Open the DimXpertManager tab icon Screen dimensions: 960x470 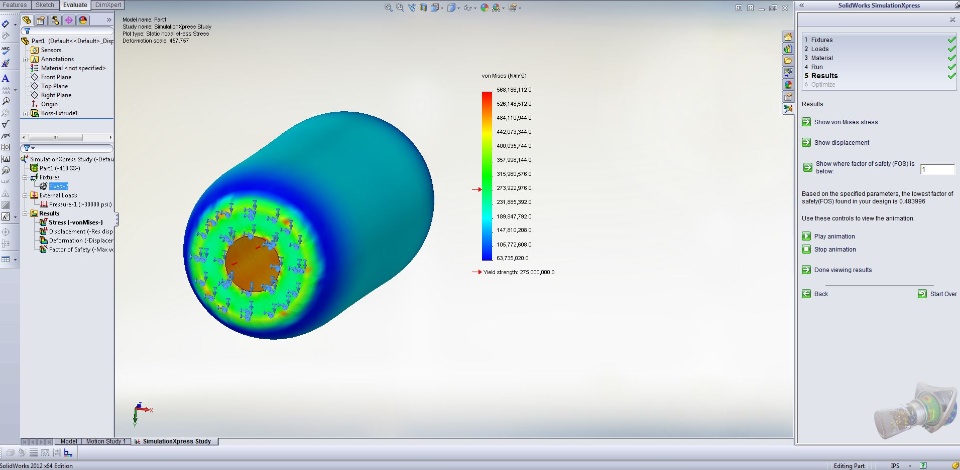69,20
